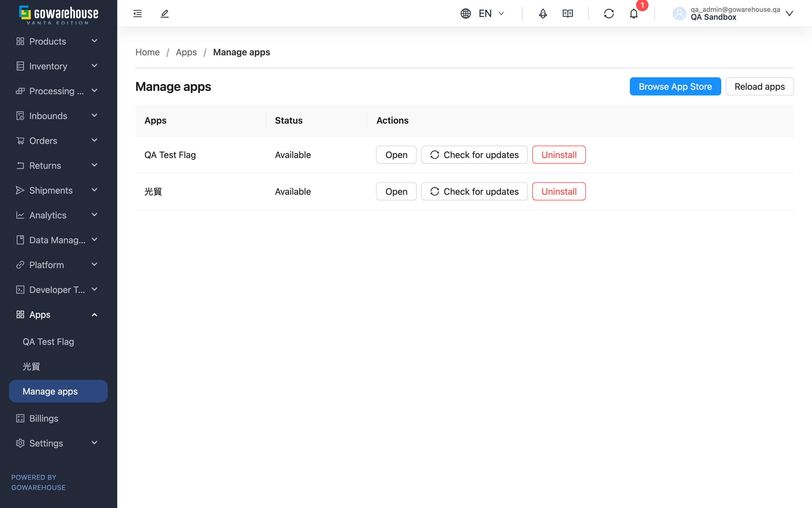Click the Shipments paper-plane icon
This screenshot has height=508, width=812.
tap(20, 190)
